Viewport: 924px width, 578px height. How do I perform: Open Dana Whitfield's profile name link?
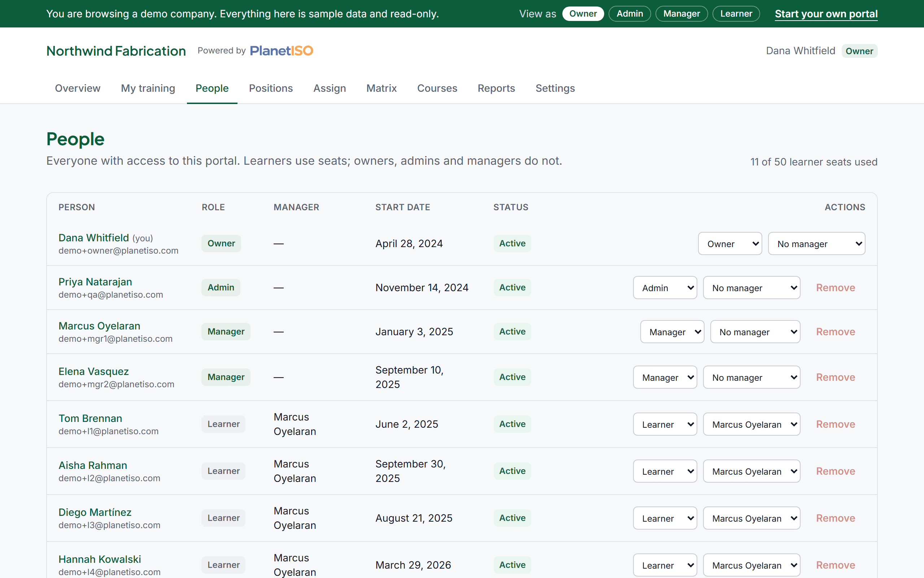click(93, 238)
